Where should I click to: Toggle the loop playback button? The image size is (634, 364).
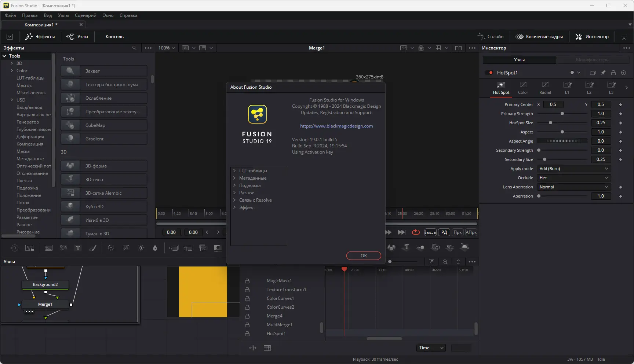point(416,232)
